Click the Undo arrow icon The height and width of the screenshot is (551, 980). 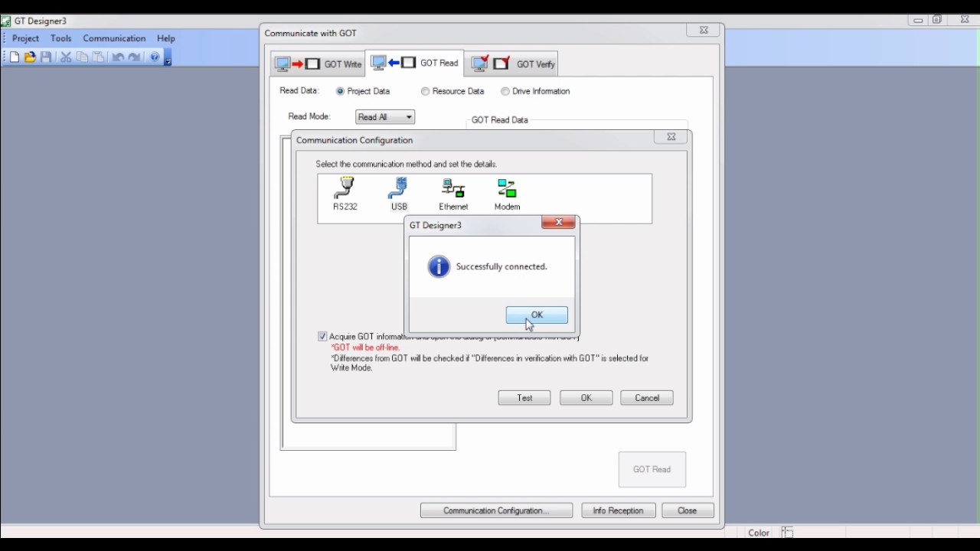pos(118,57)
